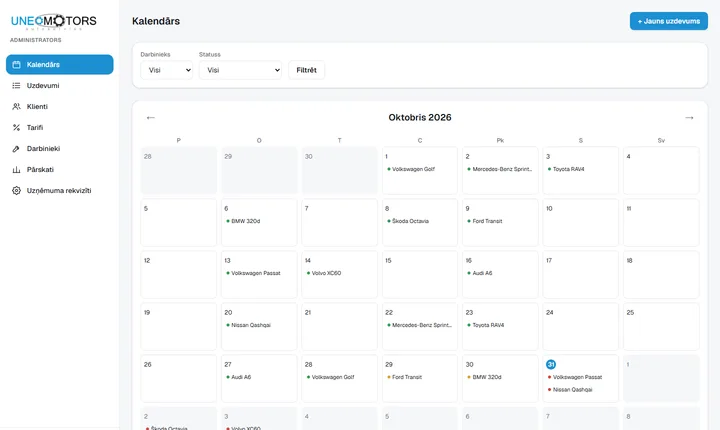Viewport: 720px width, 430px height.
Task: Open Volkswagen Golf task on October 1
Action: click(411, 169)
